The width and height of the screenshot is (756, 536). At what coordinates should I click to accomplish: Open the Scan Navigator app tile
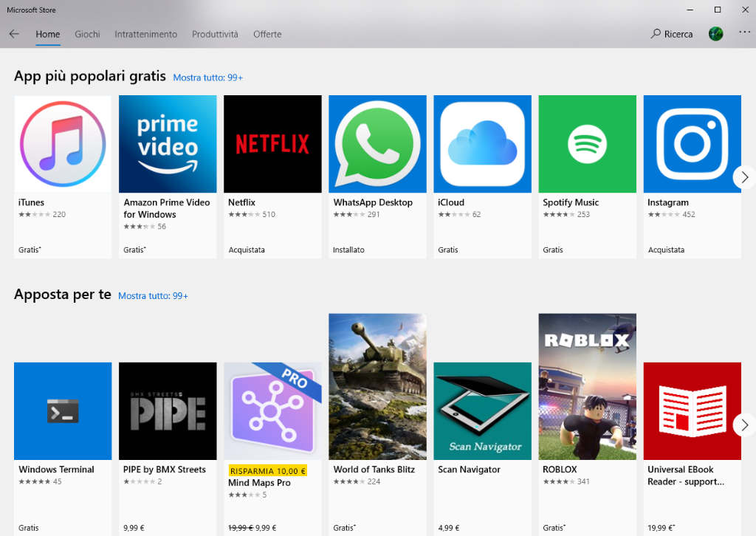(x=483, y=449)
